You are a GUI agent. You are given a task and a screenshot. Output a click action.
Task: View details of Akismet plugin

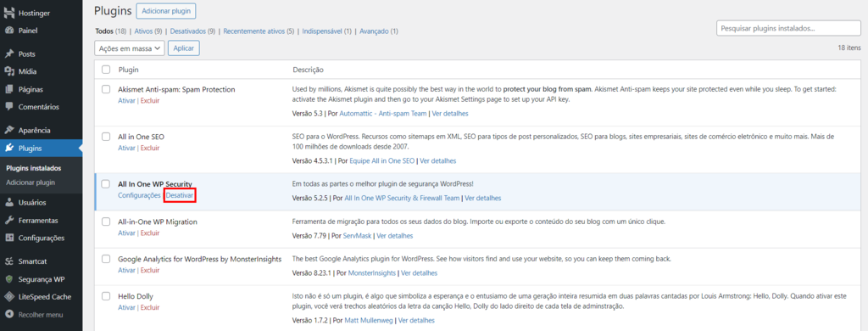(x=450, y=113)
